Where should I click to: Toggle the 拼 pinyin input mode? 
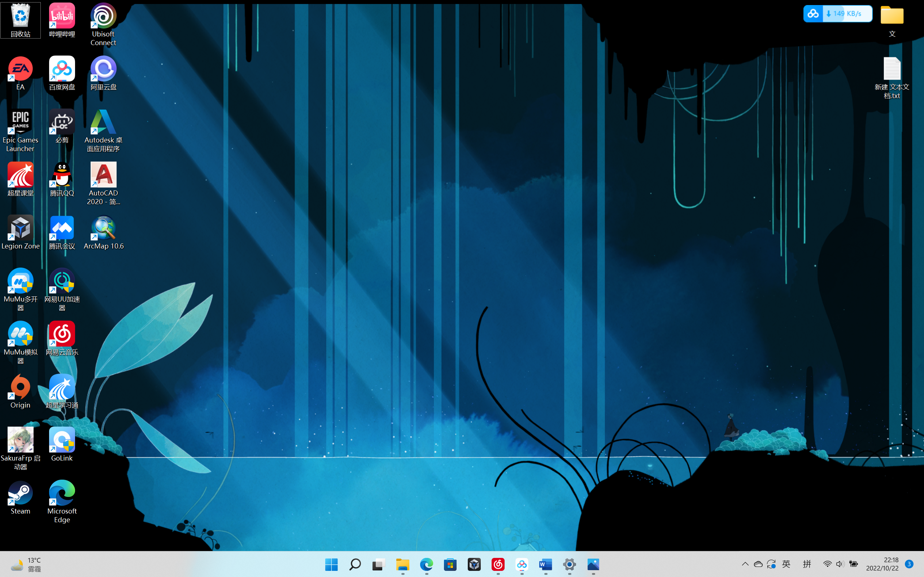coord(807,564)
